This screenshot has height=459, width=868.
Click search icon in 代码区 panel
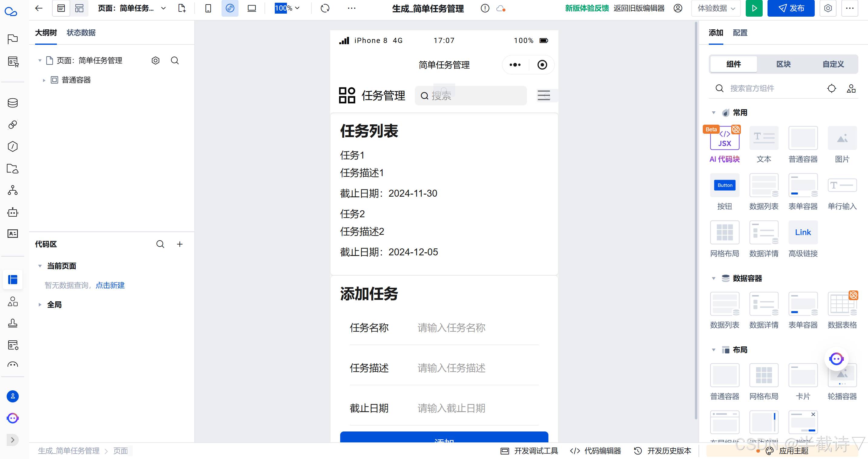160,244
